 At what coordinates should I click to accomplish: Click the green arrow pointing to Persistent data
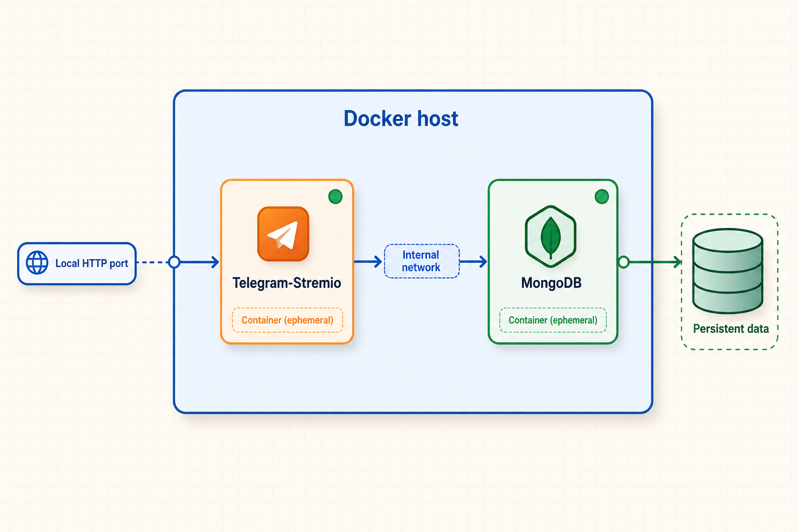[656, 262]
